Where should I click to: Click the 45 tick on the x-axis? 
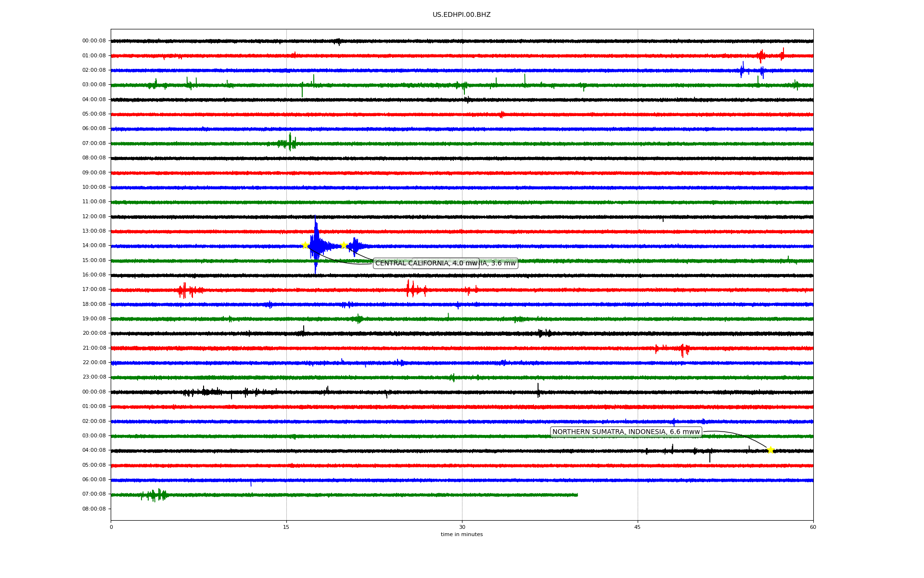click(638, 527)
